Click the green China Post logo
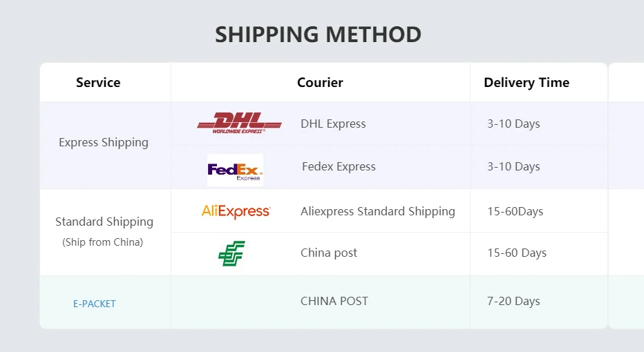The width and height of the screenshot is (644, 352). coord(231,254)
